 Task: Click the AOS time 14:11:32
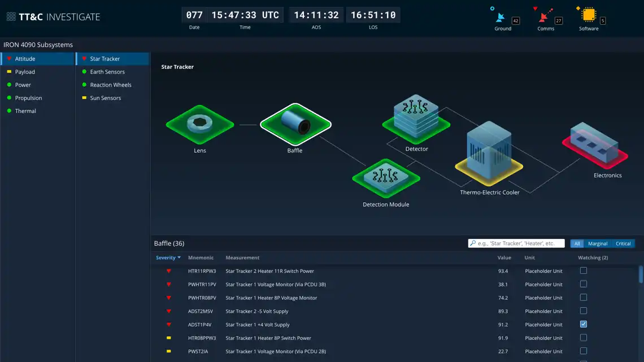[x=316, y=15]
